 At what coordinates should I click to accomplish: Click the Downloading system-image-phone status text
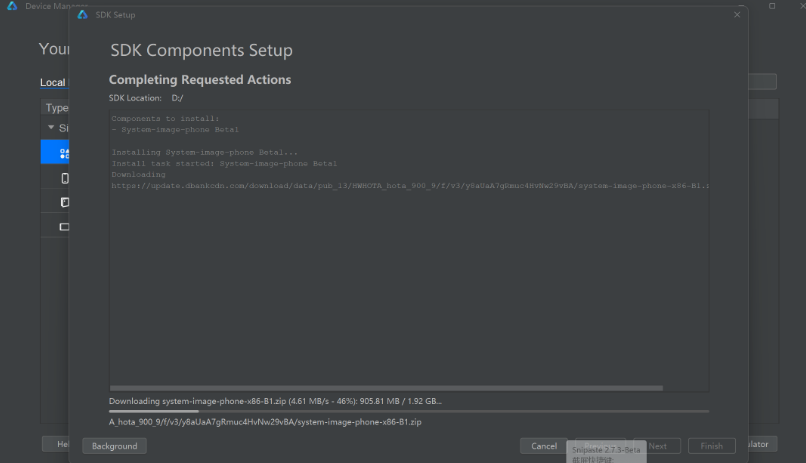275,401
